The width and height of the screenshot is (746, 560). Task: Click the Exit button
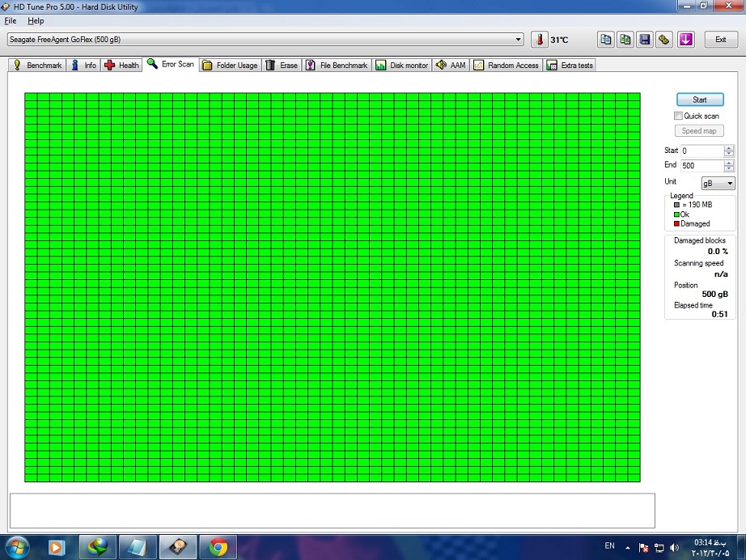pyautogui.click(x=720, y=40)
